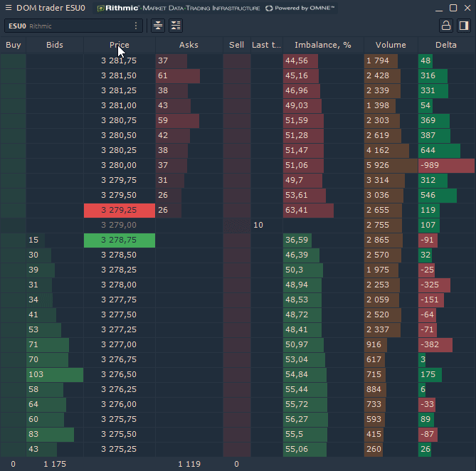Click the Imbalance, % column header
This screenshot has height=471, width=476.
(x=323, y=45)
